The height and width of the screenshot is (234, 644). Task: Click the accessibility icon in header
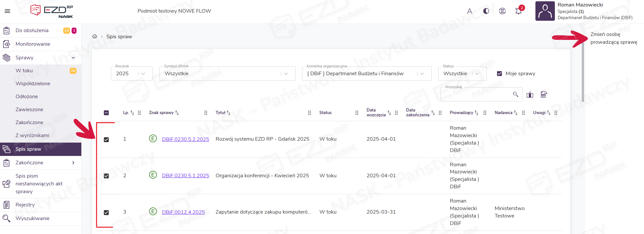(x=502, y=11)
